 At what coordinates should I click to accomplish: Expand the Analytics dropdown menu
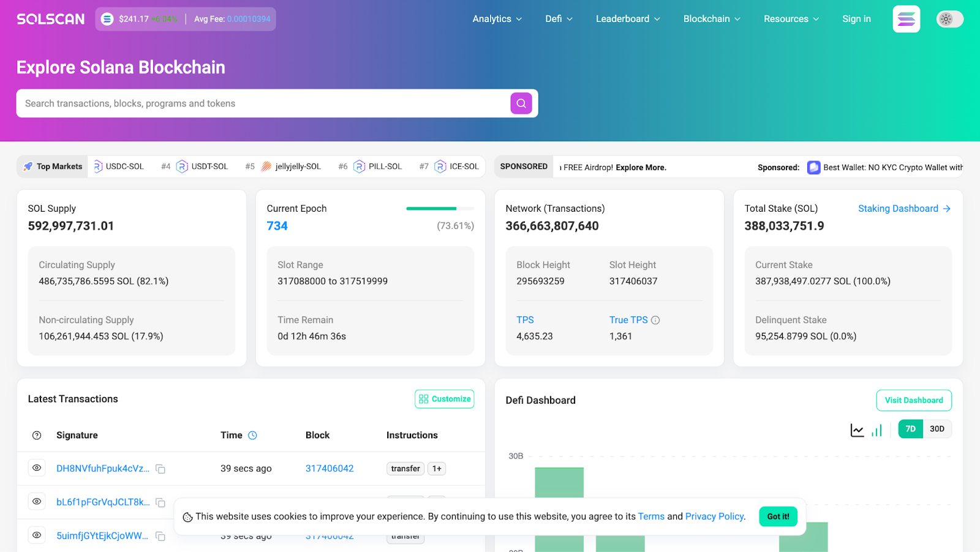click(497, 19)
